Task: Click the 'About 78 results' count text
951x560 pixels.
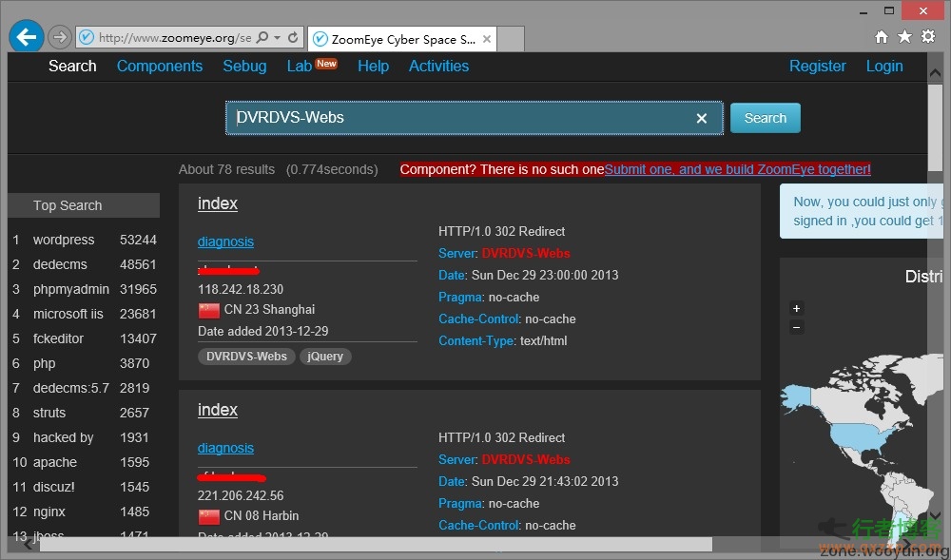Action: tap(227, 169)
